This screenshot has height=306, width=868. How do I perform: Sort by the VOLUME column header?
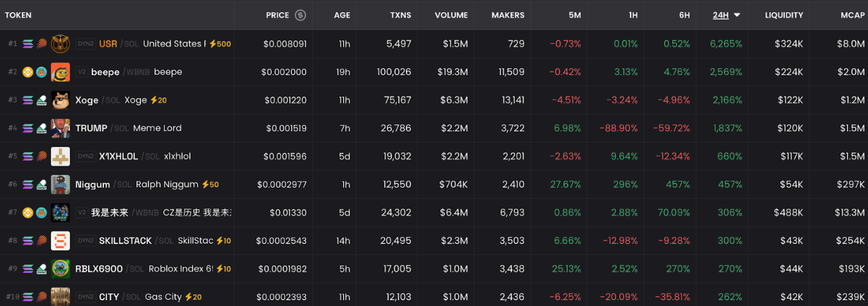pyautogui.click(x=451, y=15)
